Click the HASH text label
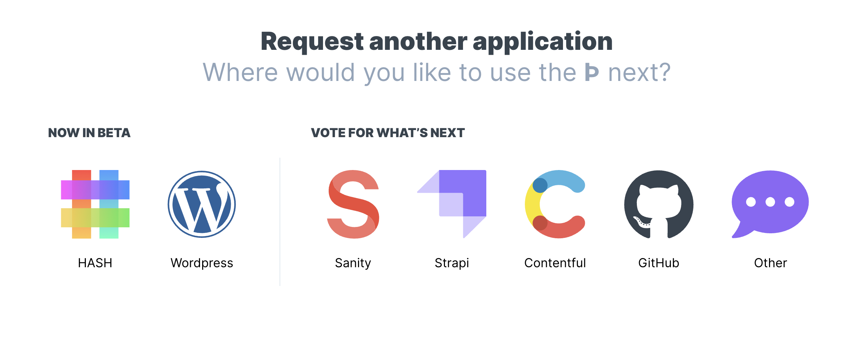This screenshot has width=868, height=357. (95, 263)
